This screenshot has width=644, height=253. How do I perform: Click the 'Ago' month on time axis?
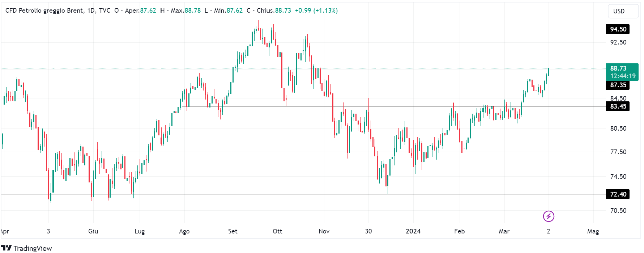point(184,231)
